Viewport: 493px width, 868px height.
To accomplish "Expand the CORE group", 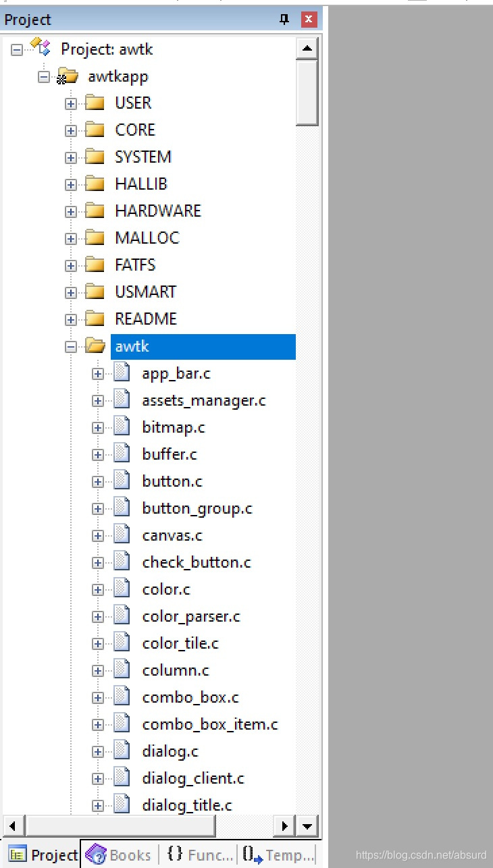I will 71,130.
